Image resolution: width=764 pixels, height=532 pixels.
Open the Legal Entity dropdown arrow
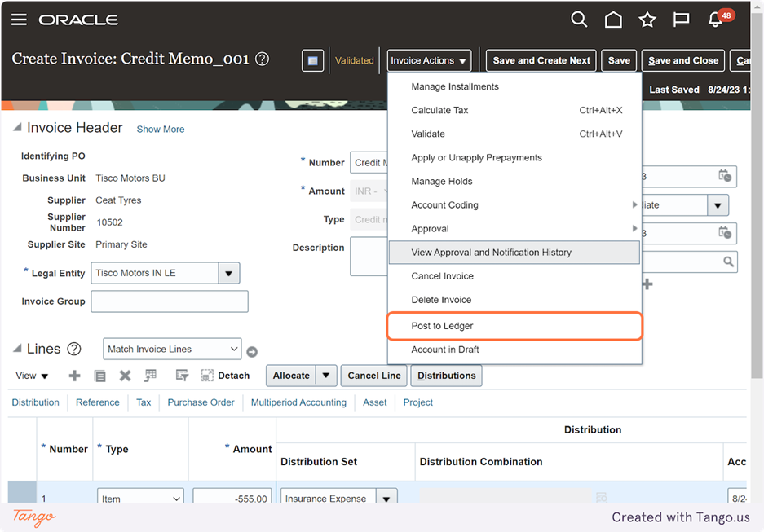(x=228, y=273)
